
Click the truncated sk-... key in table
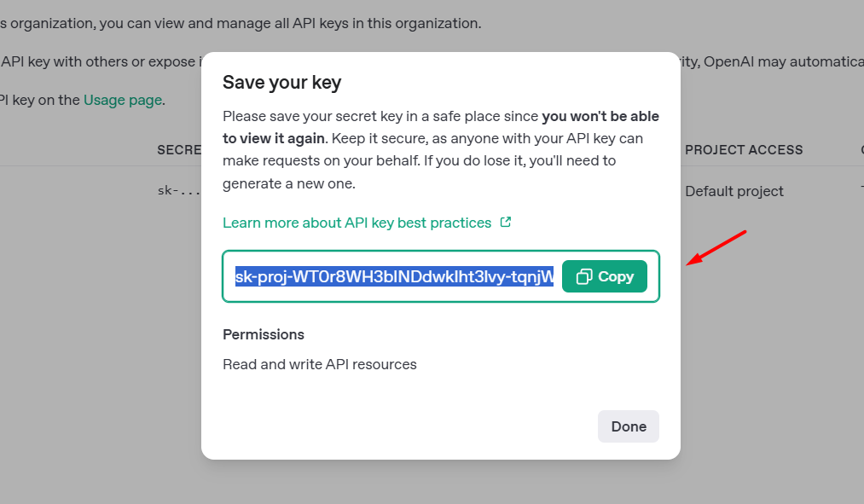tap(179, 190)
